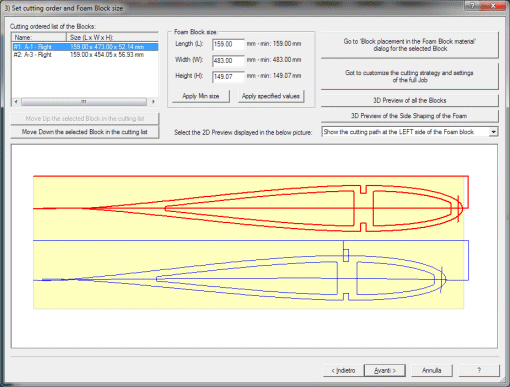This screenshot has height=387, width=510.
Task: Proceed with Avanti button
Action: pos(385,370)
